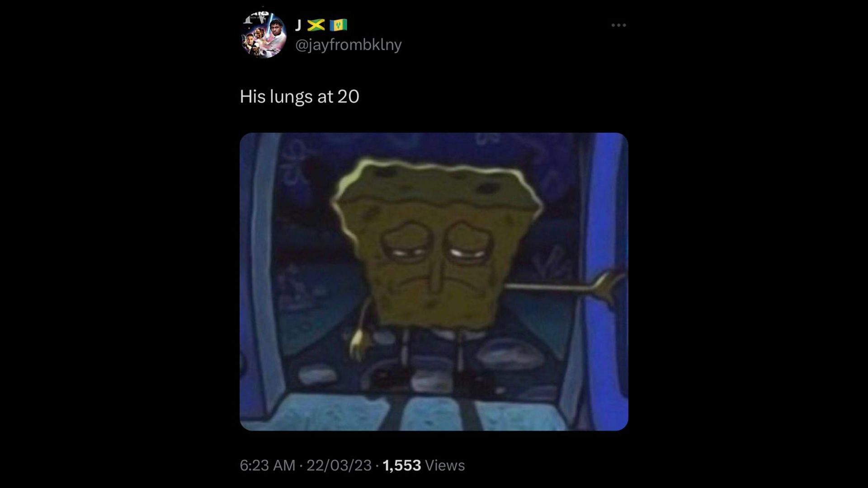Click the "Views" label
The width and height of the screenshot is (868, 488).
[x=445, y=465]
